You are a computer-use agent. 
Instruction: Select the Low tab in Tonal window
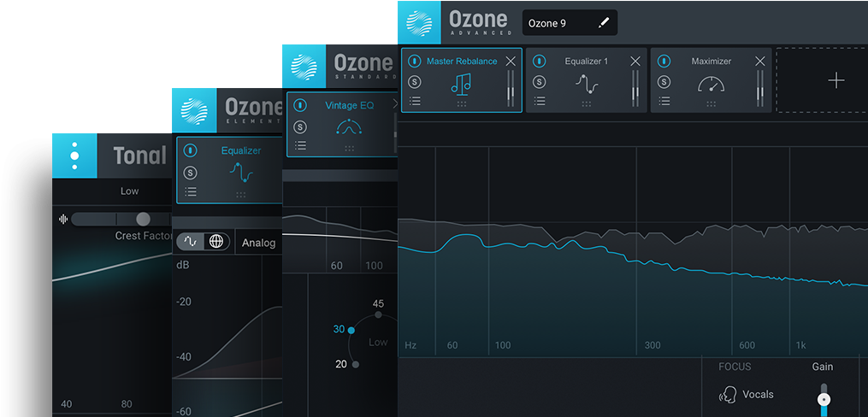(129, 191)
